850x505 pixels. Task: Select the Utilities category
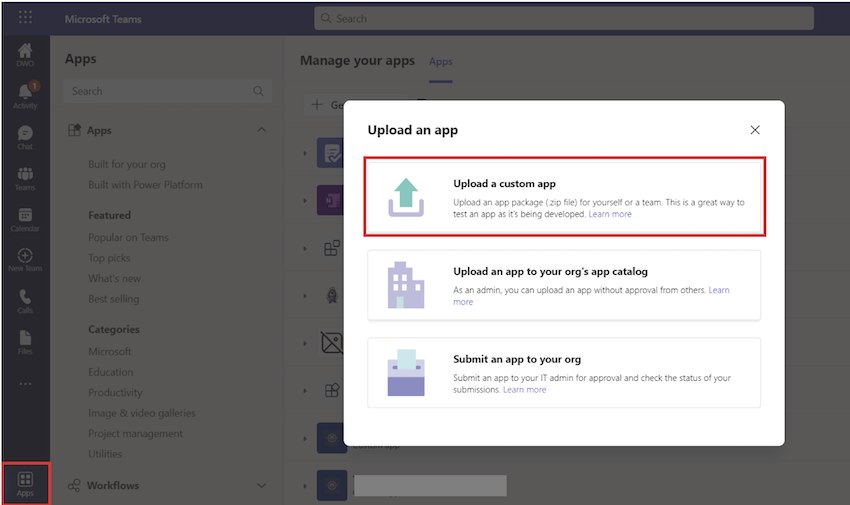tap(105, 454)
